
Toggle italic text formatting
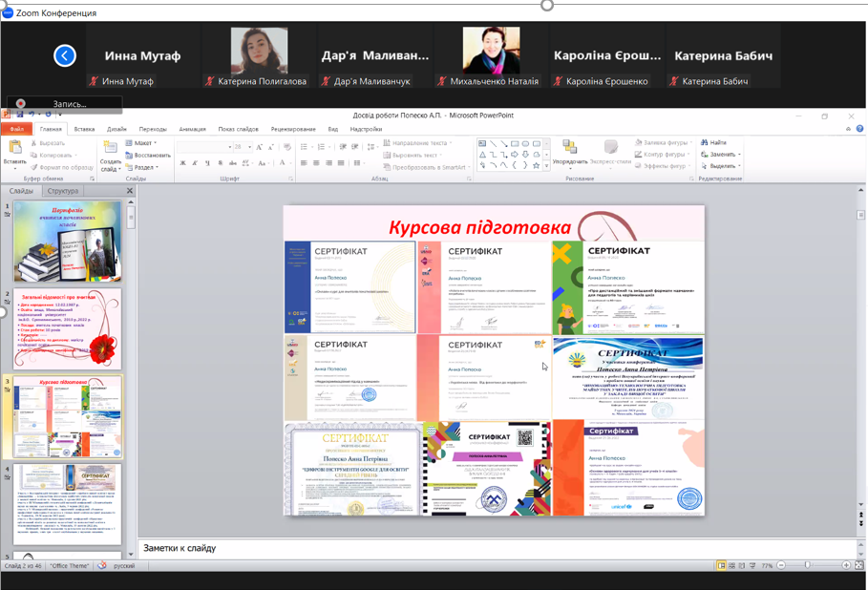pyautogui.click(x=195, y=163)
